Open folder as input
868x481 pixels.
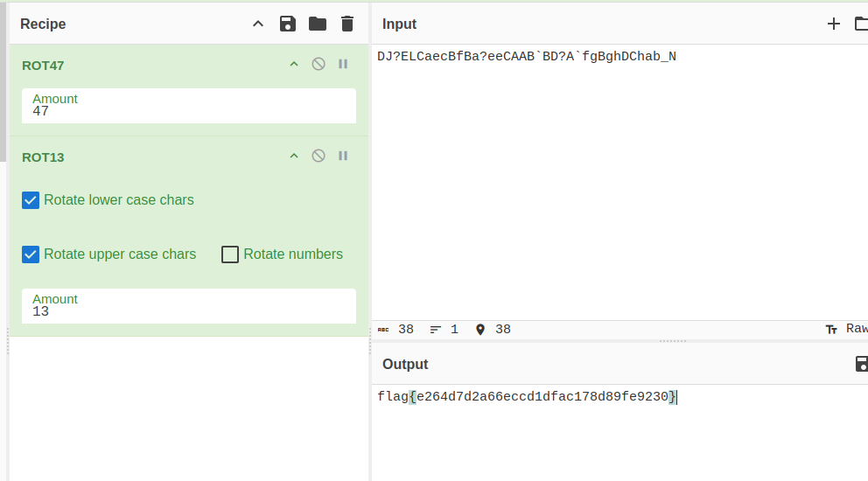[x=861, y=24]
